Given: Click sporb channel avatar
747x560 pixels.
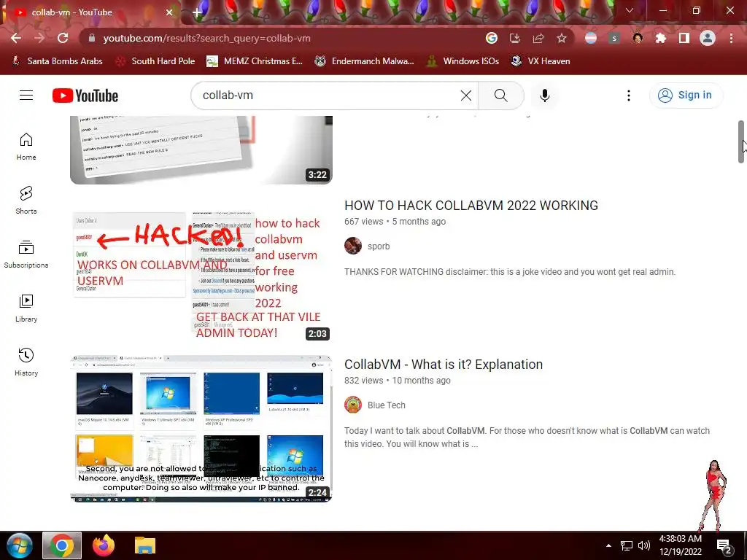Looking at the screenshot, I should (x=353, y=246).
